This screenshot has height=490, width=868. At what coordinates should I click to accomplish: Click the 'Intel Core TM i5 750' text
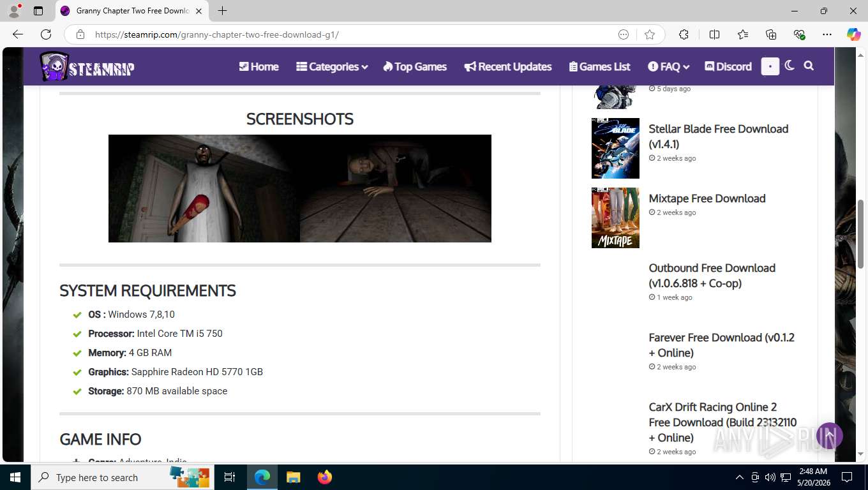tap(179, 334)
